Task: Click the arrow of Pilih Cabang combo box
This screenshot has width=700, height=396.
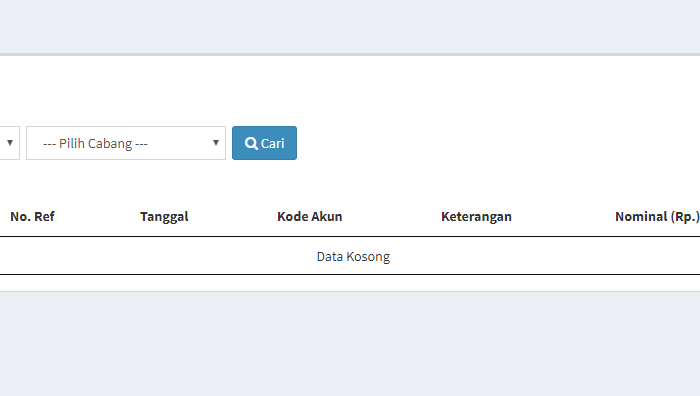Action: click(216, 143)
